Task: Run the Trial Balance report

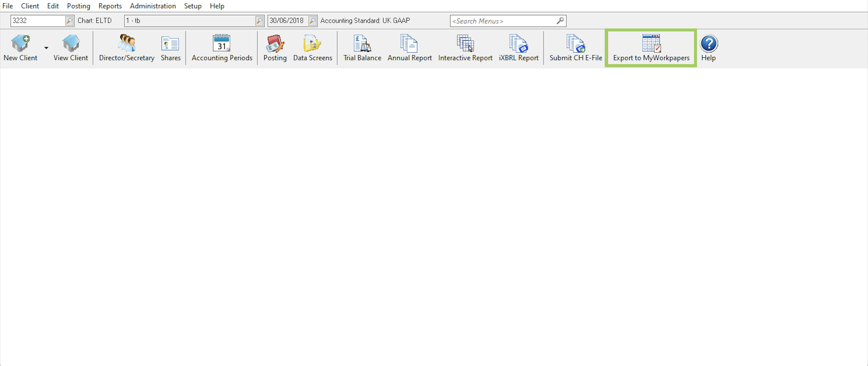Action: [362, 47]
